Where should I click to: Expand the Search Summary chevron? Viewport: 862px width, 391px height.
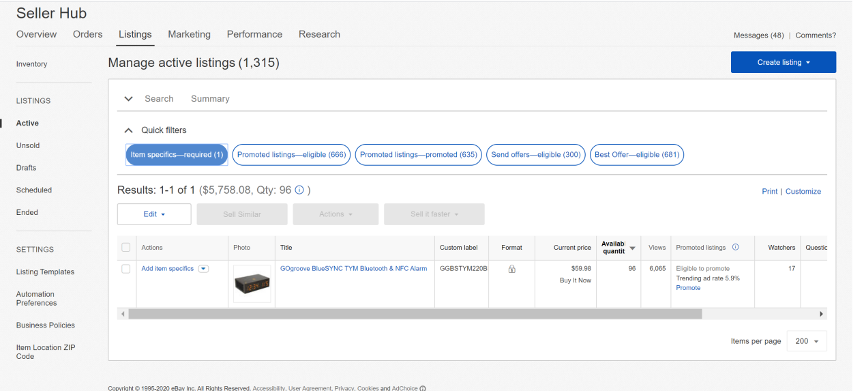coord(129,99)
